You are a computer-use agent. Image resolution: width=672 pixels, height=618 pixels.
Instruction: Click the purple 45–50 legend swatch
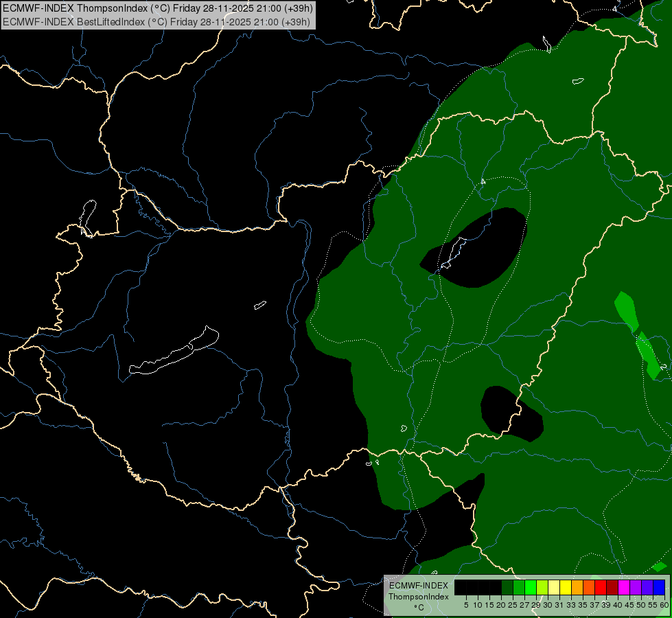pyautogui.click(x=636, y=587)
